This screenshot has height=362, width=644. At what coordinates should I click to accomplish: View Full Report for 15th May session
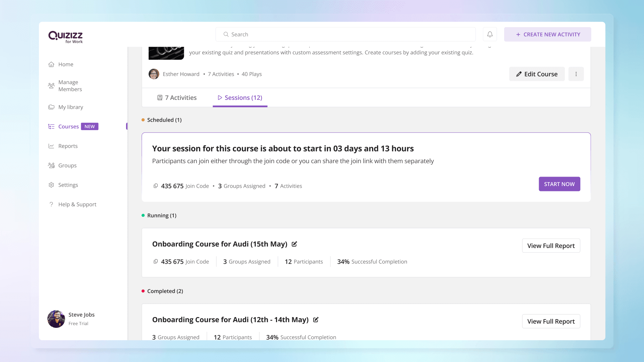[551, 246]
